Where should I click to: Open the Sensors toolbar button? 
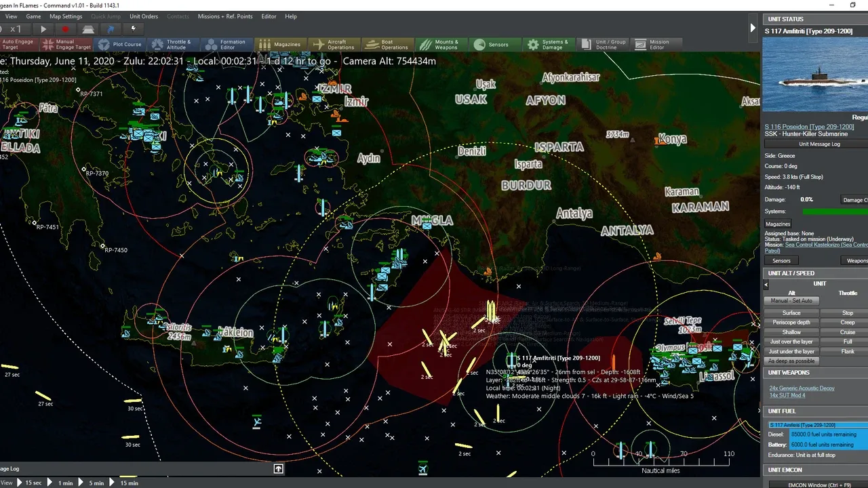click(492, 45)
